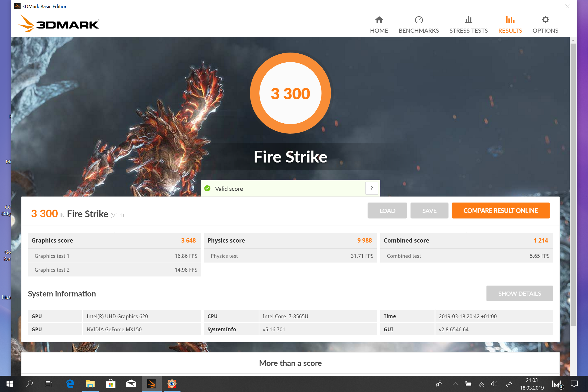The image size is (588, 392).
Task: Click the IM tray icon with 2 badge
Action: (x=558, y=384)
